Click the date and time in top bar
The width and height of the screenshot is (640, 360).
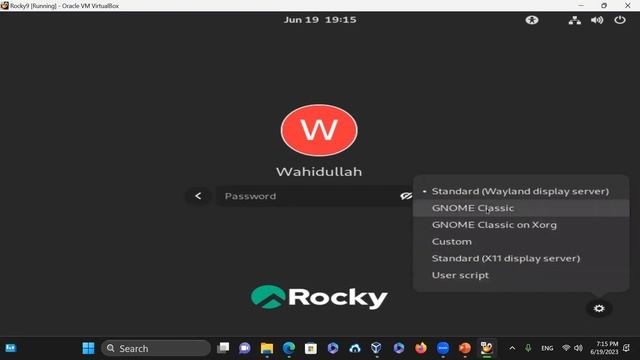pyautogui.click(x=320, y=20)
